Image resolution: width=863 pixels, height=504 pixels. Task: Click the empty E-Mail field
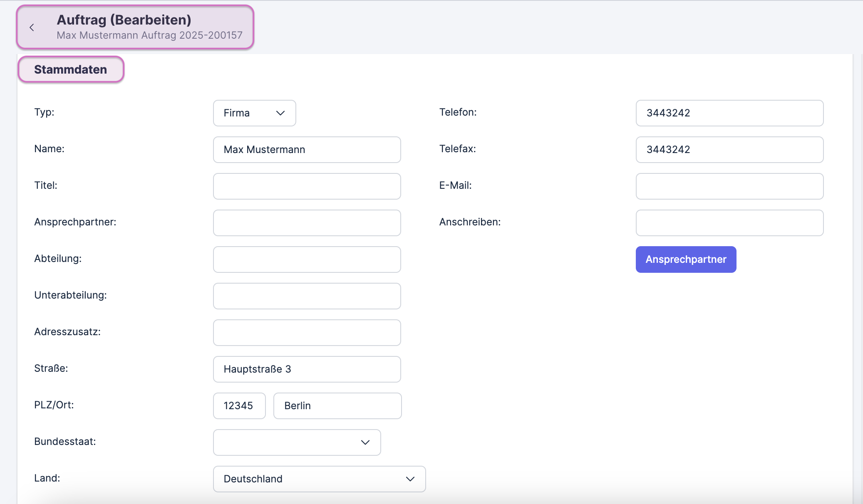(729, 186)
